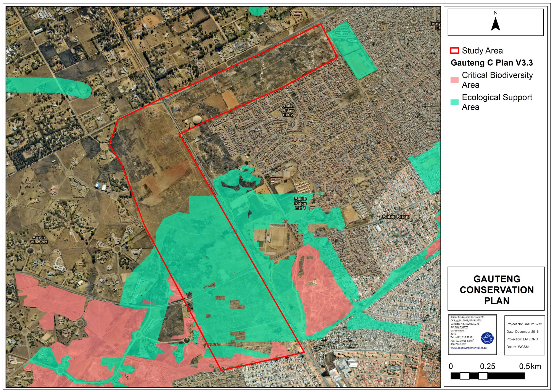Select the Rabie Ridge Ext 1 map label
Viewport: 554px width, 392px height.
[x=300, y=203]
